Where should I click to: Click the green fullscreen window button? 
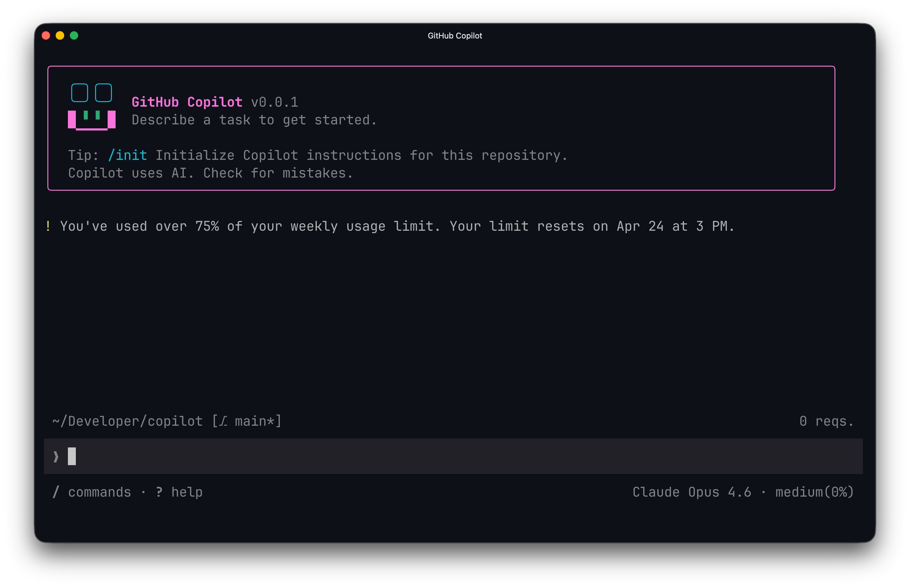pyautogui.click(x=74, y=35)
